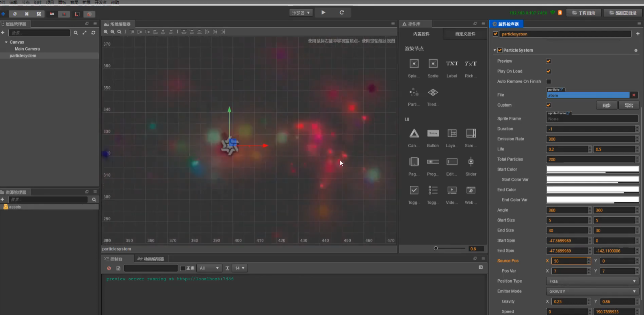Clear the atom file reference

click(634, 95)
